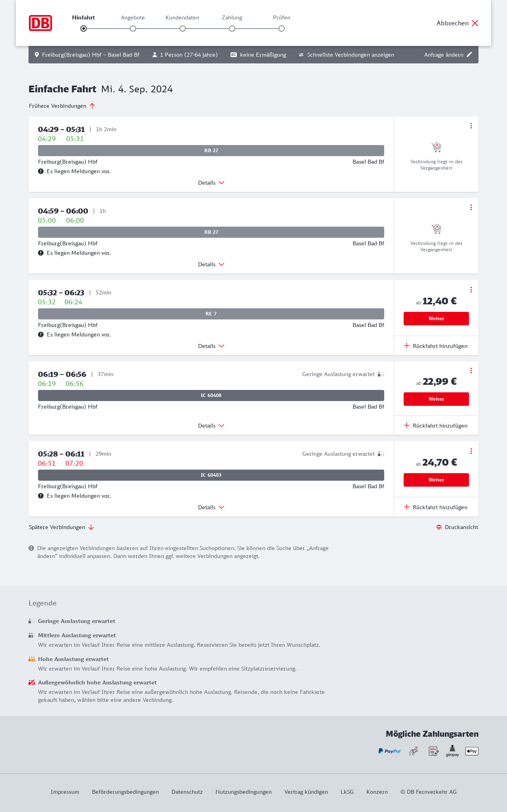This screenshot has height=812, width=507.
Task: Show Frühere Verbindungen
Action: 62,106
